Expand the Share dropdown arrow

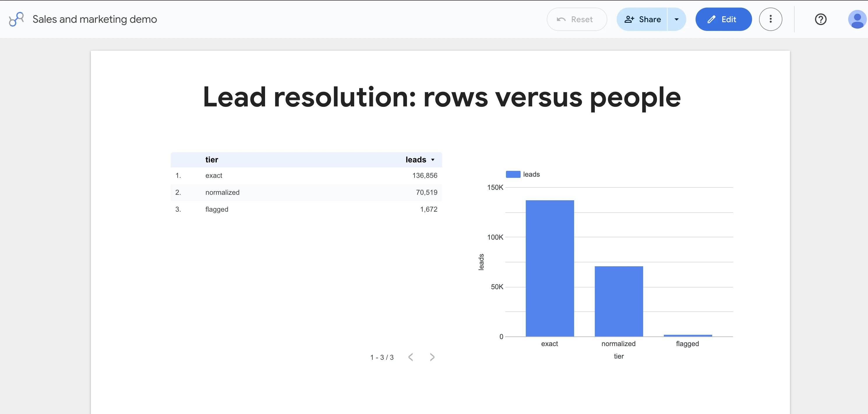[x=677, y=19]
